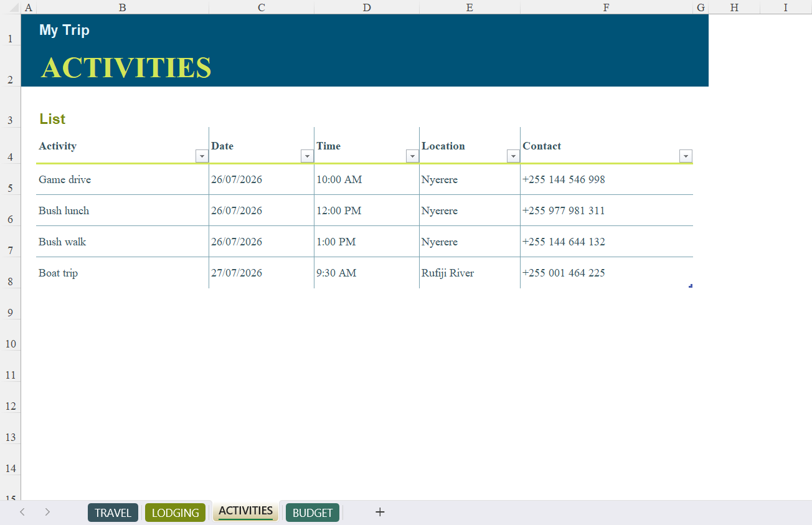Click the 'Boat trip' cell

(123, 273)
